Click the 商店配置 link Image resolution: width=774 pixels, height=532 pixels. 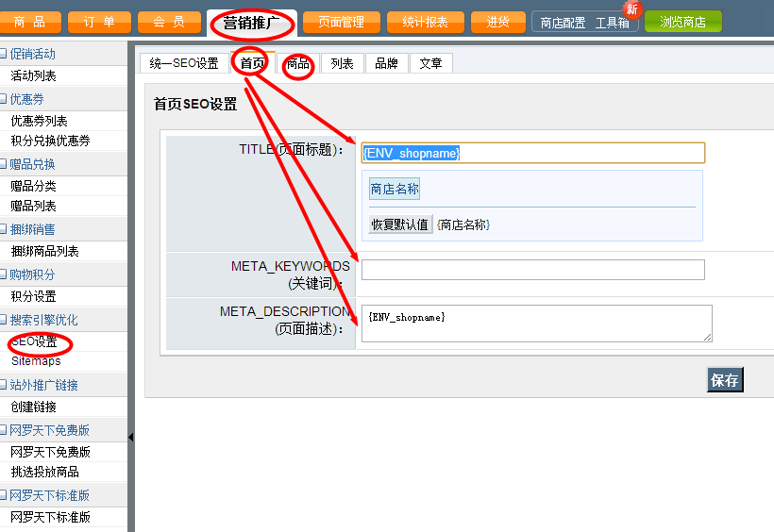(x=563, y=23)
